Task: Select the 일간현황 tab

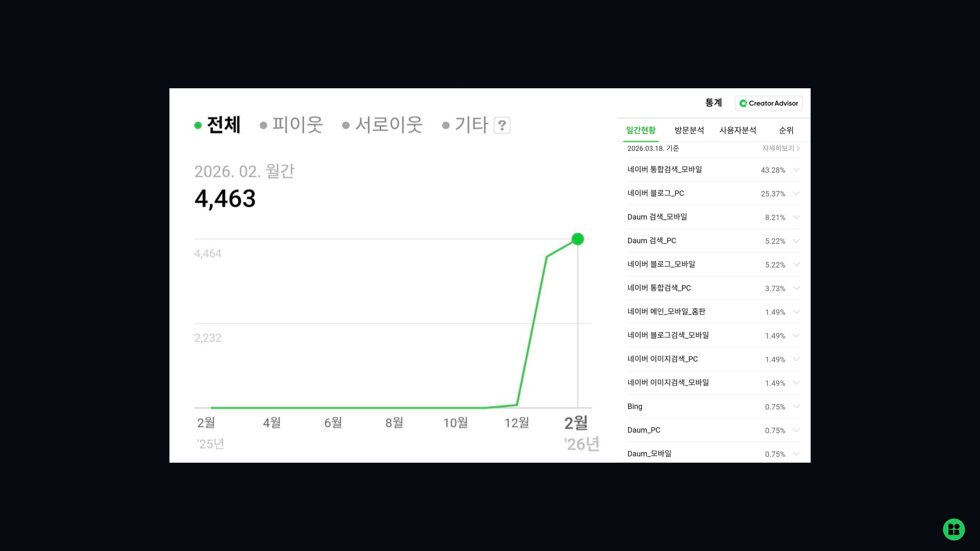Action: tap(641, 130)
